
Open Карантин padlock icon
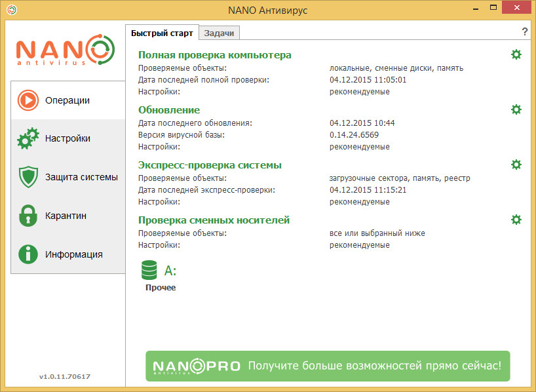click(28, 216)
